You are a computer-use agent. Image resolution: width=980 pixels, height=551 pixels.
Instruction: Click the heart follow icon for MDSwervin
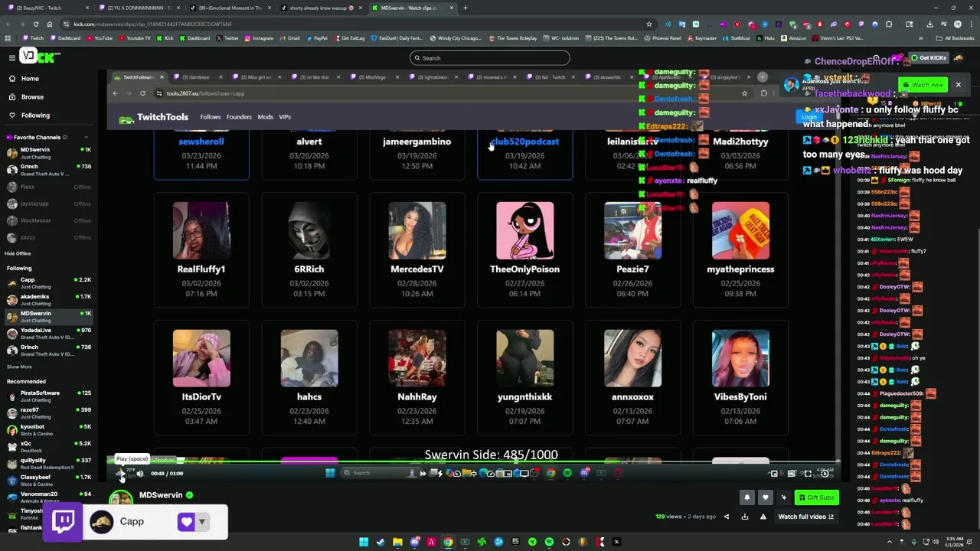[x=765, y=498]
